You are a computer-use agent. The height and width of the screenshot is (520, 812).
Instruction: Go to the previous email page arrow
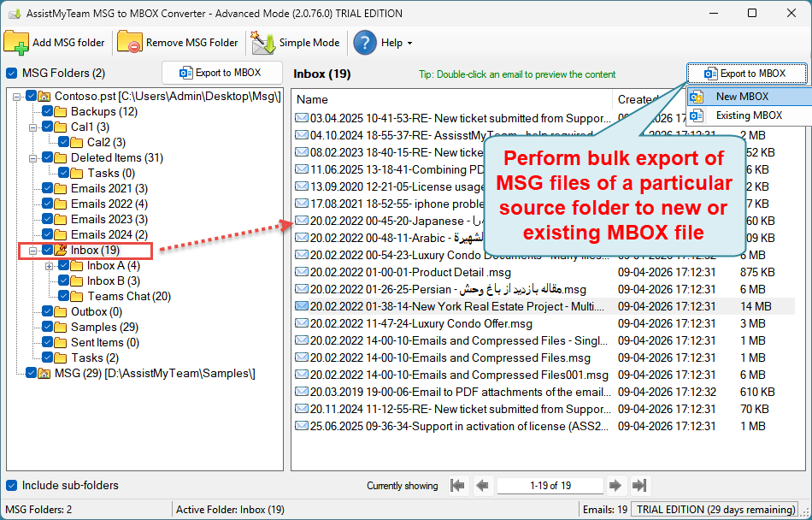tap(482, 485)
